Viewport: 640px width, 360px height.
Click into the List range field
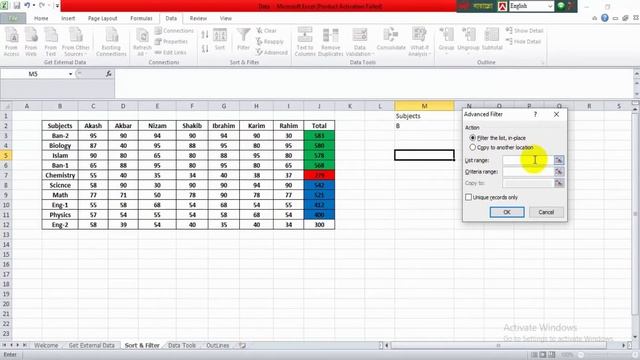pyautogui.click(x=528, y=160)
